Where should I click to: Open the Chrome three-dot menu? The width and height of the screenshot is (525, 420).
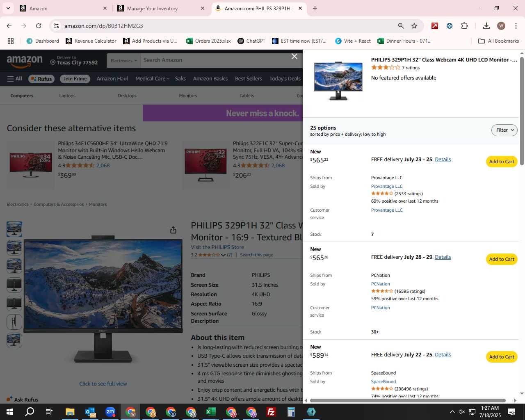coord(516,26)
